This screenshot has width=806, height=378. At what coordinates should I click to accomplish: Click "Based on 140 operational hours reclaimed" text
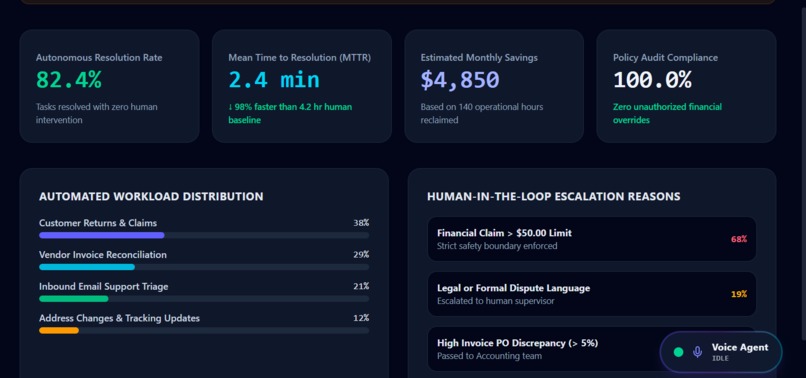pyautogui.click(x=482, y=114)
